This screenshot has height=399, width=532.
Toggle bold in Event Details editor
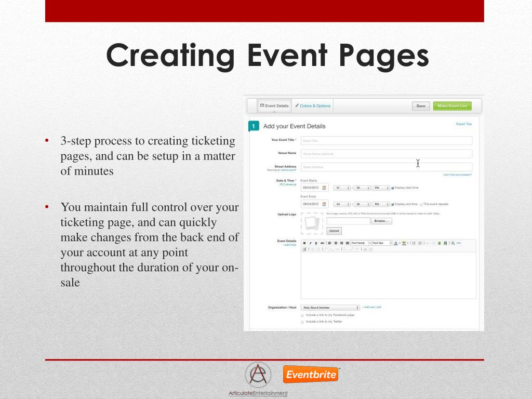coord(304,243)
